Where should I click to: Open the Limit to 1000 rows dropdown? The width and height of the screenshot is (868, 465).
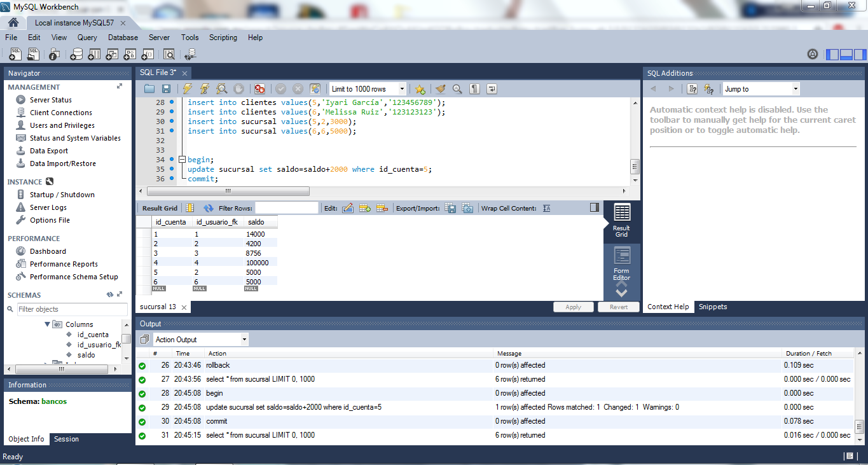[x=402, y=88]
